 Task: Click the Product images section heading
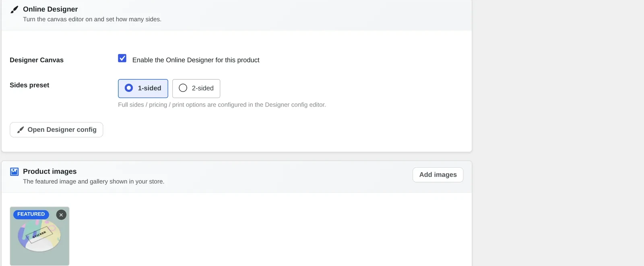coord(50,172)
